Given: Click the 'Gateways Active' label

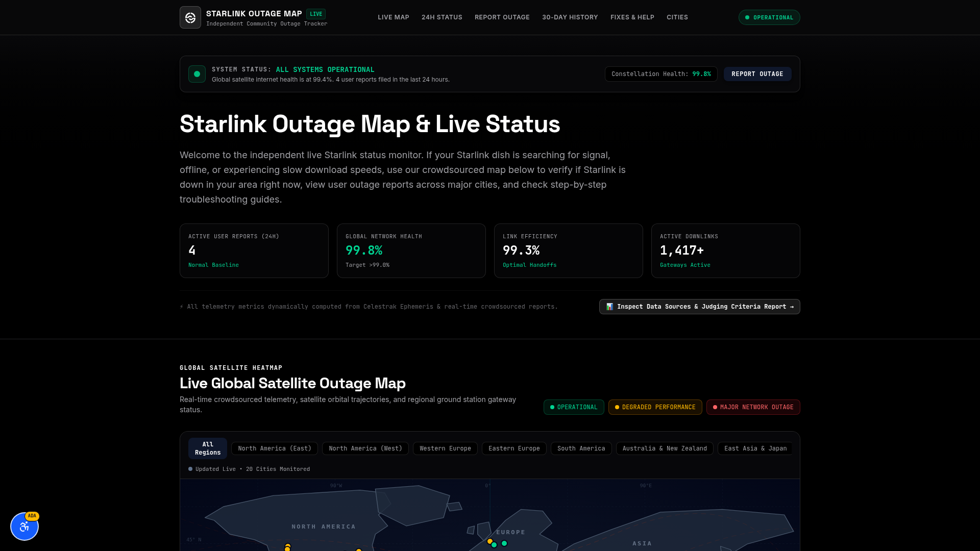Looking at the screenshot, I should [685, 265].
